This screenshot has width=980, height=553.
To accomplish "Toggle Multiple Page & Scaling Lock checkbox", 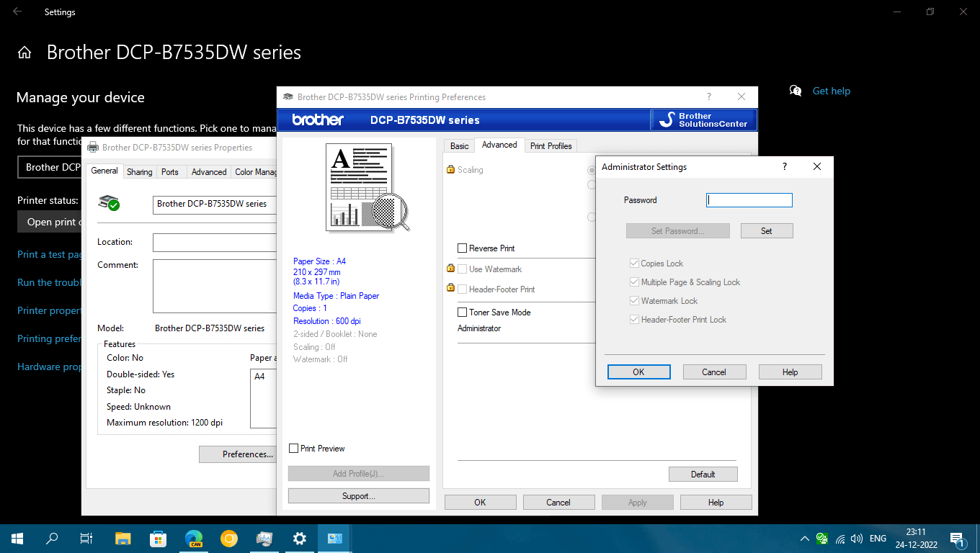I will tap(634, 282).
